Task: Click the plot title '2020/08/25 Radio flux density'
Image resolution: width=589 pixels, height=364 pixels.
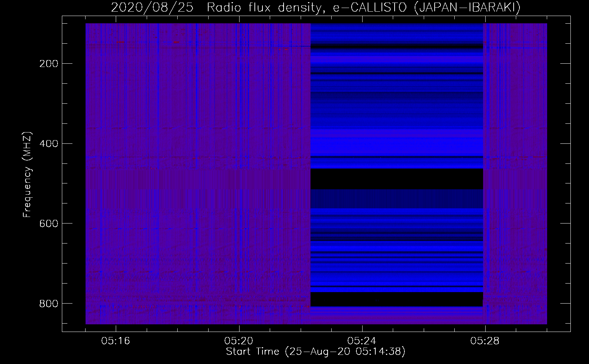Action: click(x=316, y=7)
